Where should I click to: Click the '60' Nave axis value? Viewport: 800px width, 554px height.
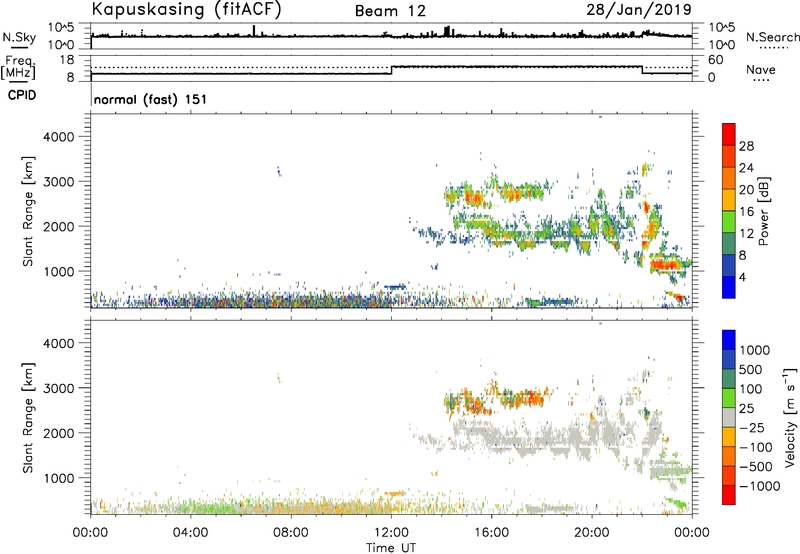[716, 60]
